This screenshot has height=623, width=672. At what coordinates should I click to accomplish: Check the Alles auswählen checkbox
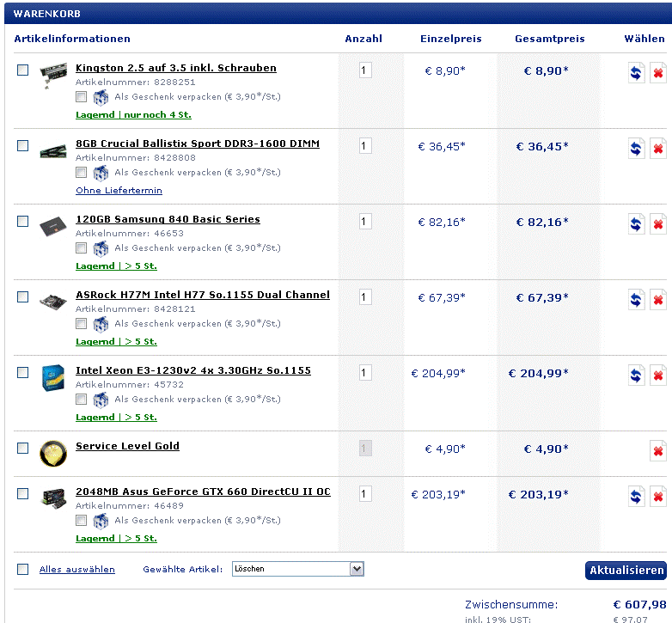22,569
